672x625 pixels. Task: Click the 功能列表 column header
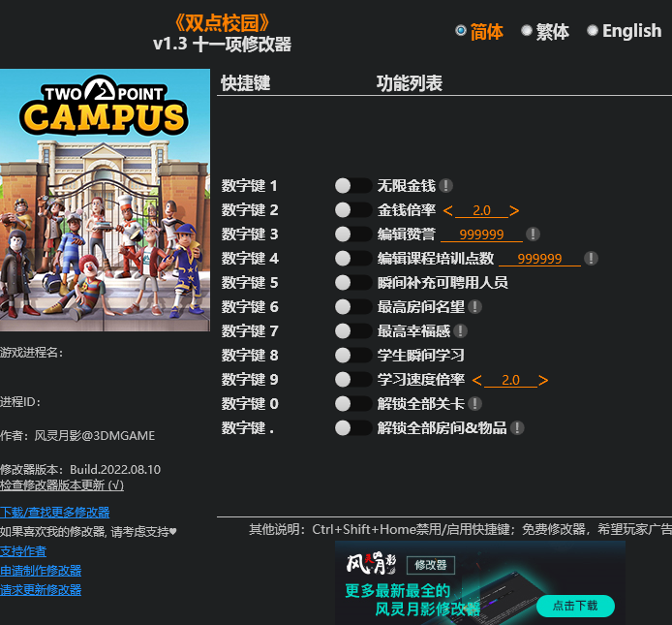(410, 83)
